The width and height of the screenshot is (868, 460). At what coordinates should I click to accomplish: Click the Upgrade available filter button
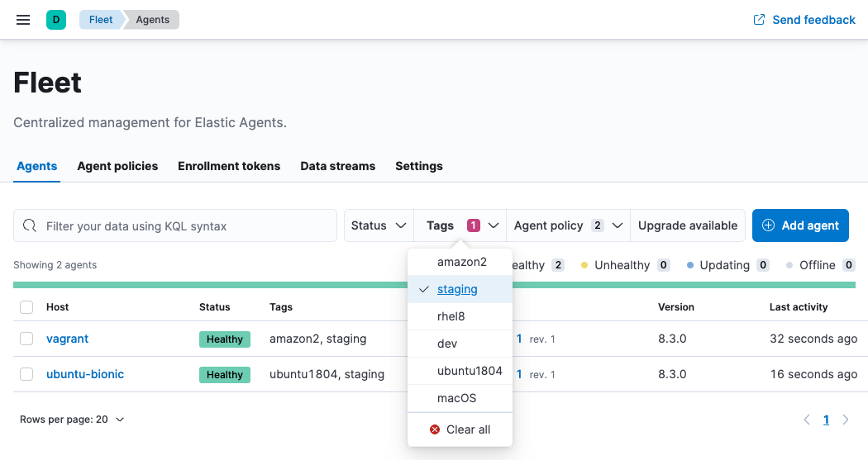[x=687, y=225]
